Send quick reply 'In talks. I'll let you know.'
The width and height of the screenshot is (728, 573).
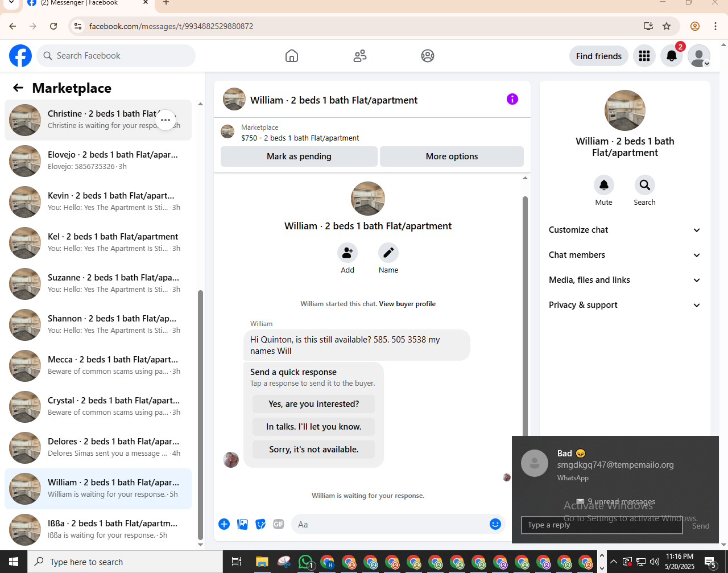(x=314, y=427)
